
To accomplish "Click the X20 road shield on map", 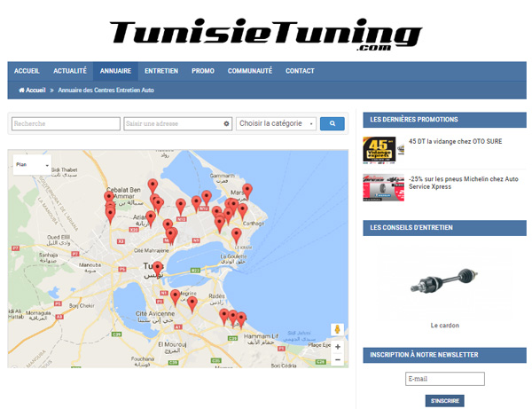I will point(134,230).
